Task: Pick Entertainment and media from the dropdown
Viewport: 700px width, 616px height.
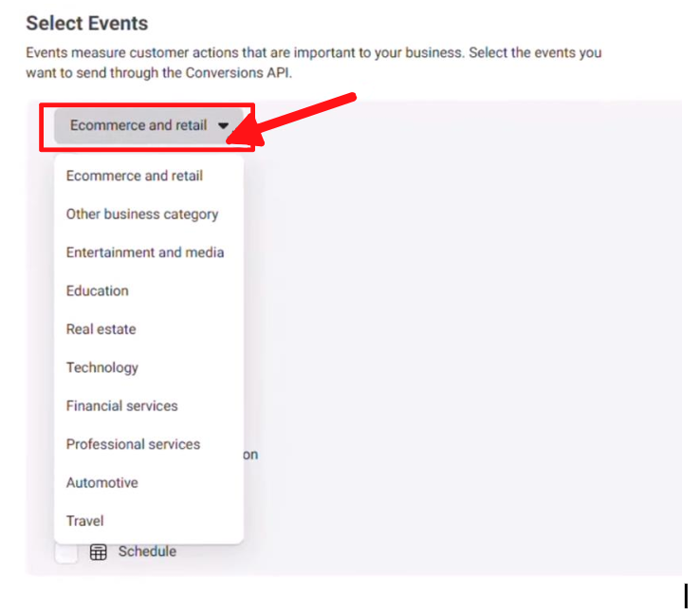Action: [145, 252]
